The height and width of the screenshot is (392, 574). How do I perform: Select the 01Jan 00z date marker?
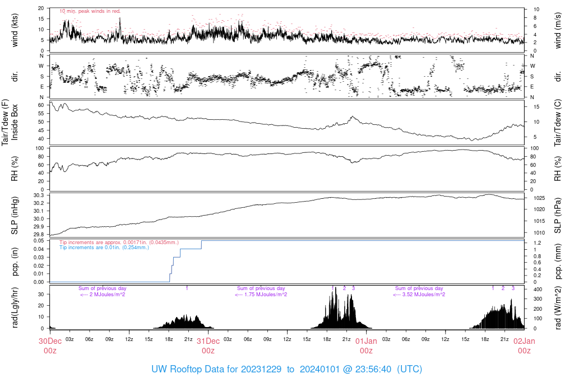tap(366, 346)
